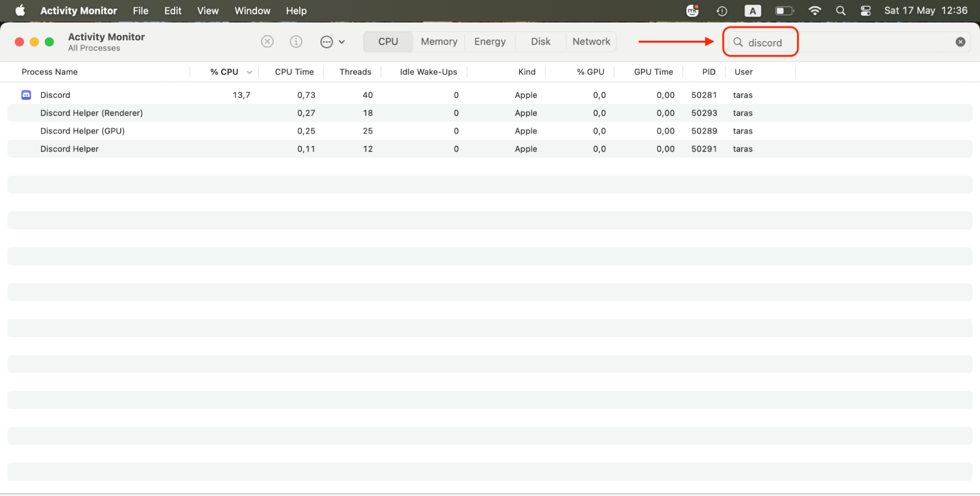980x496 pixels.
Task: Switch to the Memory tab
Action: point(438,42)
